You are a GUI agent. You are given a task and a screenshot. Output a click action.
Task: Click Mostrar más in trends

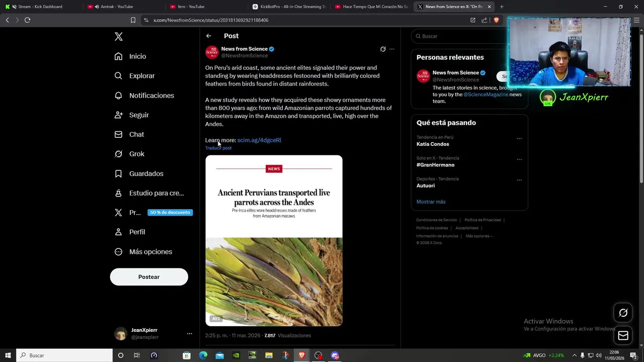[x=431, y=202]
